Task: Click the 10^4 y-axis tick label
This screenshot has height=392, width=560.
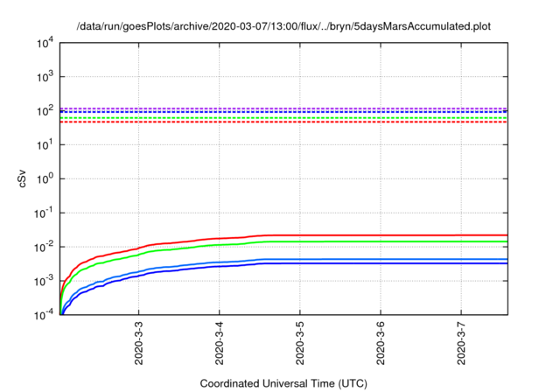Action: pos(45,43)
